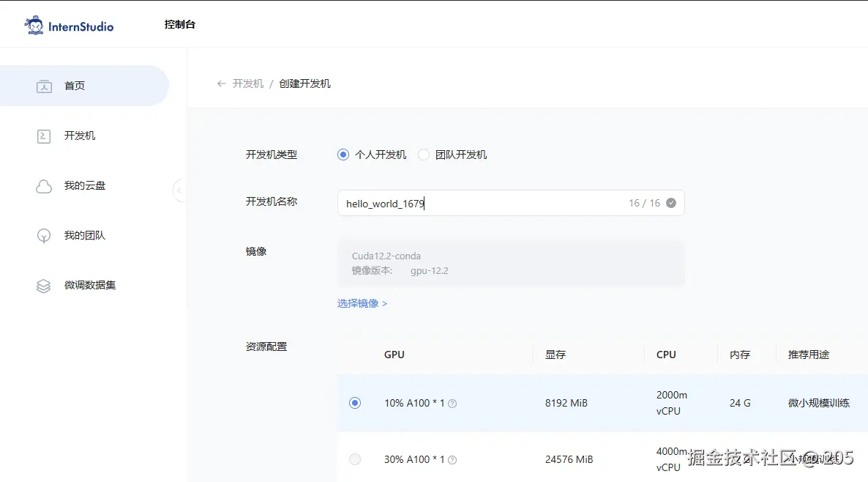Click the 首页 home icon in sidebar

coord(45,86)
